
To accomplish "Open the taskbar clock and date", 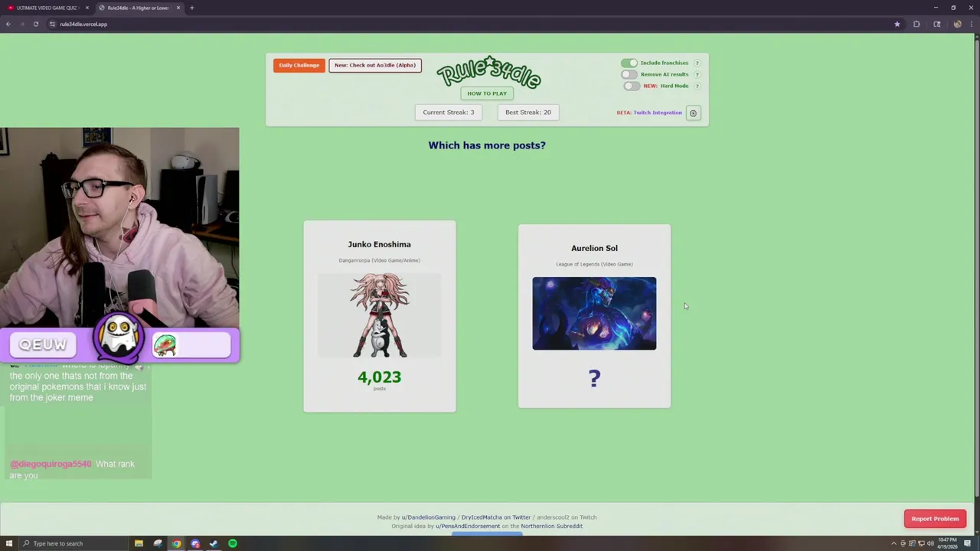I will [x=947, y=543].
